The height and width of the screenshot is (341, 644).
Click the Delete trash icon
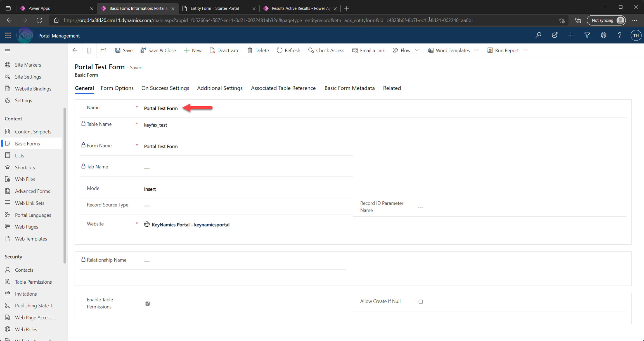(x=250, y=50)
